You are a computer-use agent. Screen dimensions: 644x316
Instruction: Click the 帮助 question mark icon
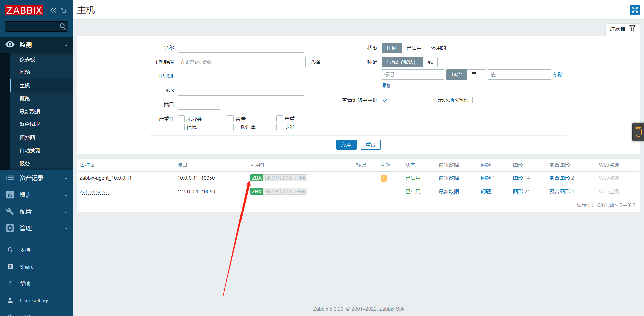[10, 283]
